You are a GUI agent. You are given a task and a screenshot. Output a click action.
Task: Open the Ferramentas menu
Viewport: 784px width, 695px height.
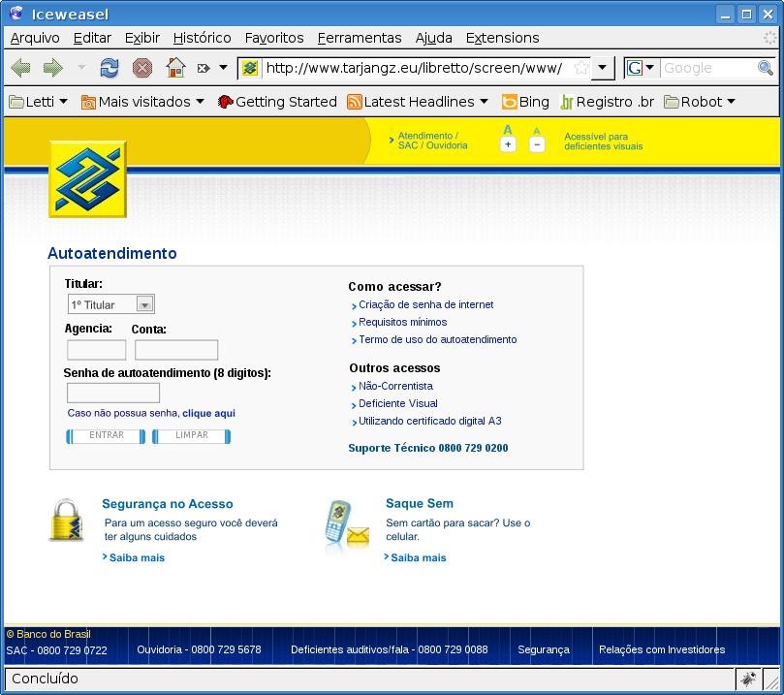360,38
